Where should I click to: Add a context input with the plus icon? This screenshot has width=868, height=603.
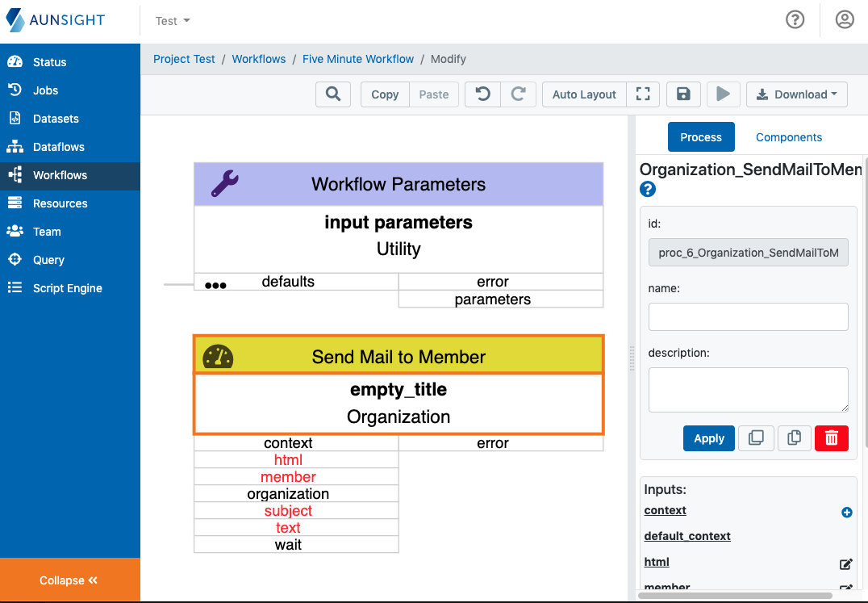[x=845, y=512]
